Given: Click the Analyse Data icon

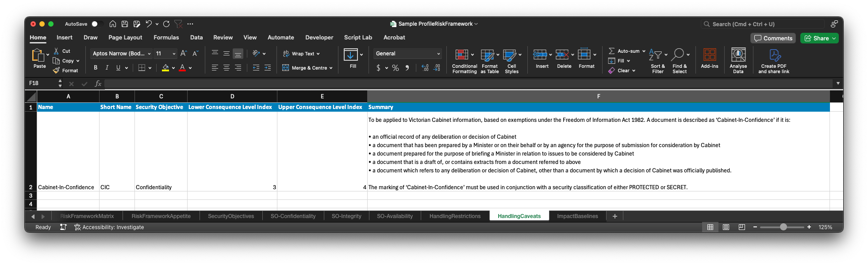Looking at the screenshot, I should tap(738, 55).
